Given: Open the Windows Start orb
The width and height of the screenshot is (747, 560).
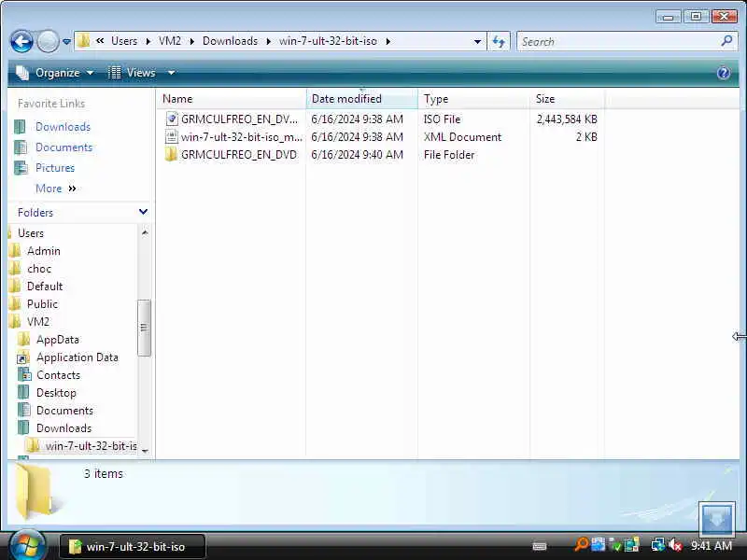Looking at the screenshot, I should pyautogui.click(x=27, y=545).
